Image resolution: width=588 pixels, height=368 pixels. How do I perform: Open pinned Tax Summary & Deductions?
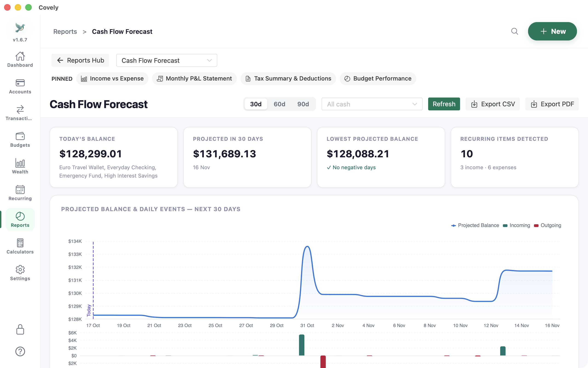[288, 79]
